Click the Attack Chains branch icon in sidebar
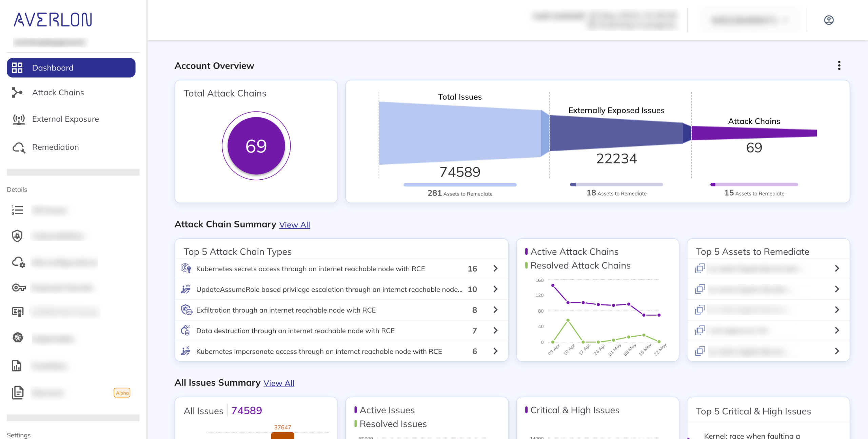Viewport: 868px width, 439px height. click(17, 92)
